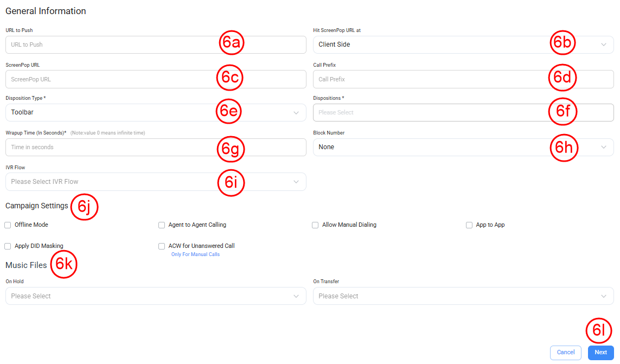
Task: Click the Wrapup Time seconds field
Action: (108, 147)
